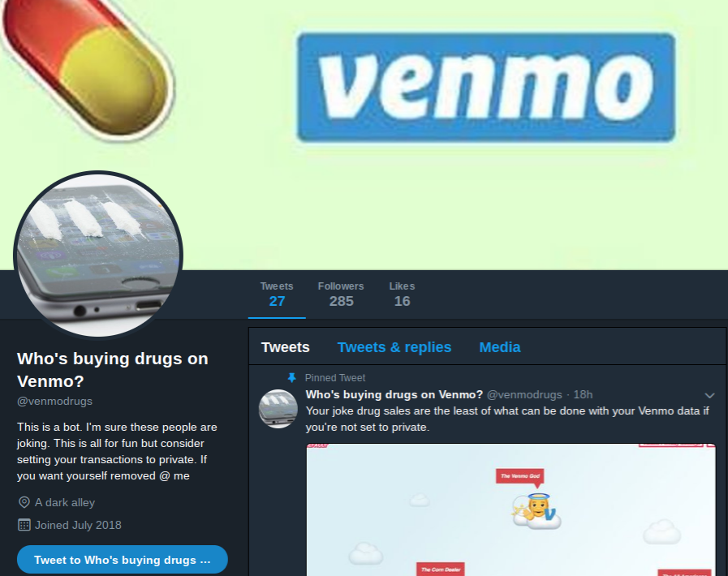
Task: Click the pinned tweet pin icon
Action: click(291, 378)
